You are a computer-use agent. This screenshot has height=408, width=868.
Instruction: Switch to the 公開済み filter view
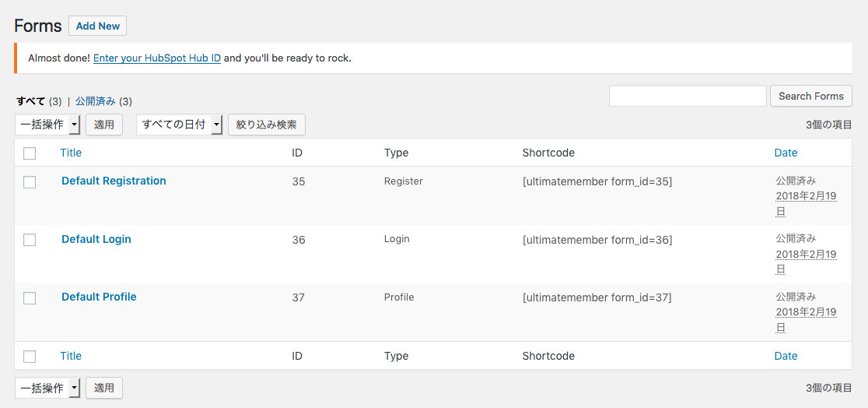pos(96,101)
